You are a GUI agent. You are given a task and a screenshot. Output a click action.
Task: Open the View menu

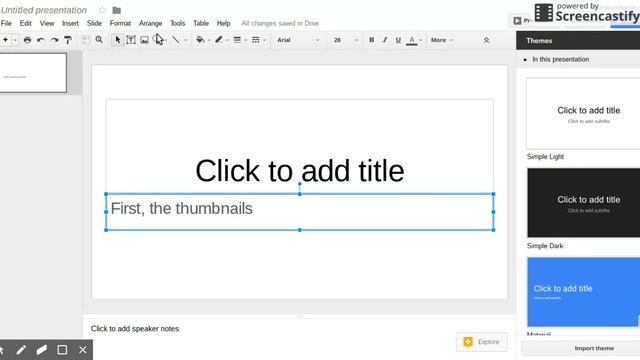pyautogui.click(x=47, y=23)
